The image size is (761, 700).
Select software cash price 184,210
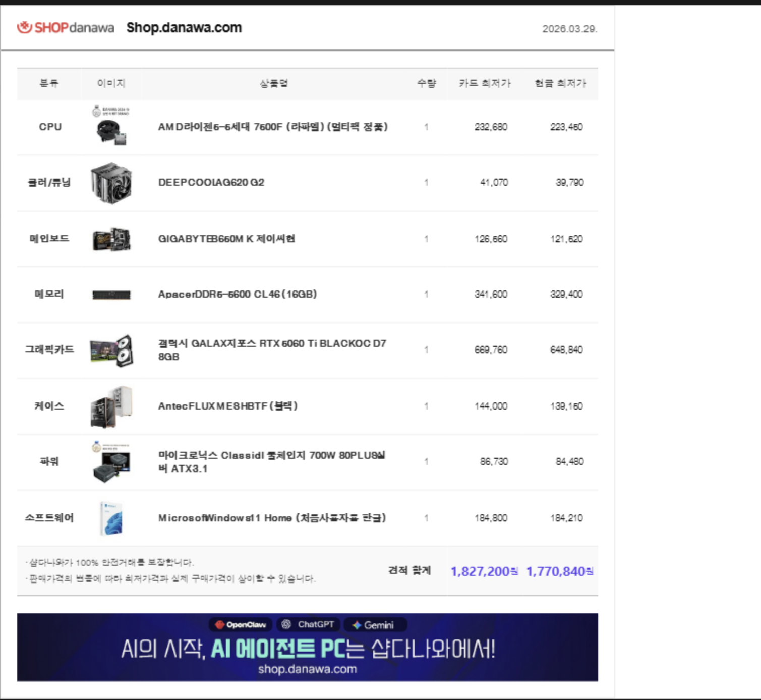tap(566, 518)
